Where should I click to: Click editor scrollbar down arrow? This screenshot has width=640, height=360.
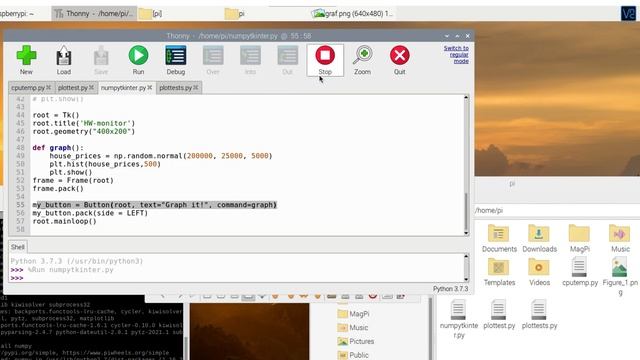(x=466, y=233)
